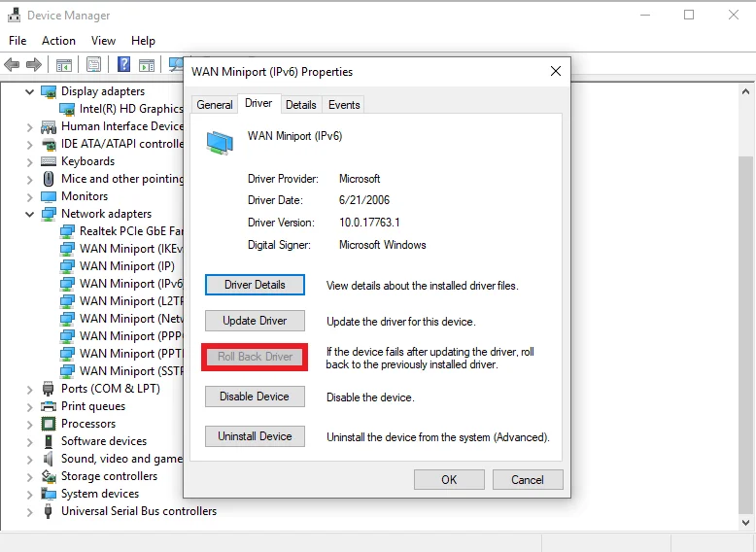756x552 pixels.
Task: Click the Roll Back Driver button
Action: (255, 357)
